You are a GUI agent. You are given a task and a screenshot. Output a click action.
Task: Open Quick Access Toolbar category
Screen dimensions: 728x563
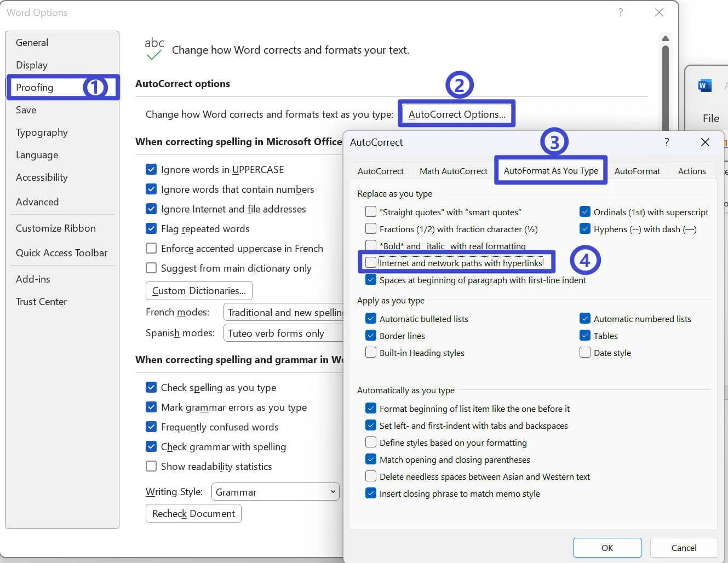coord(62,252)
